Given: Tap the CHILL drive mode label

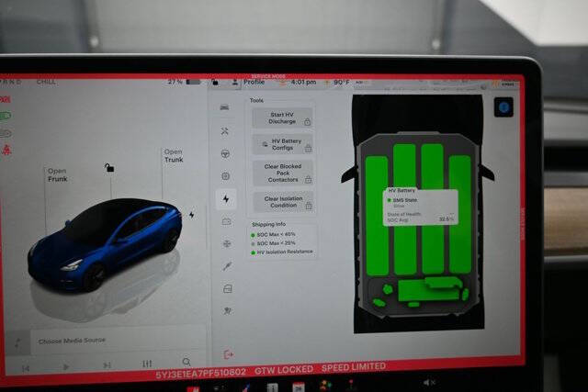Looking at the screenshot, I should coord(46,82).
